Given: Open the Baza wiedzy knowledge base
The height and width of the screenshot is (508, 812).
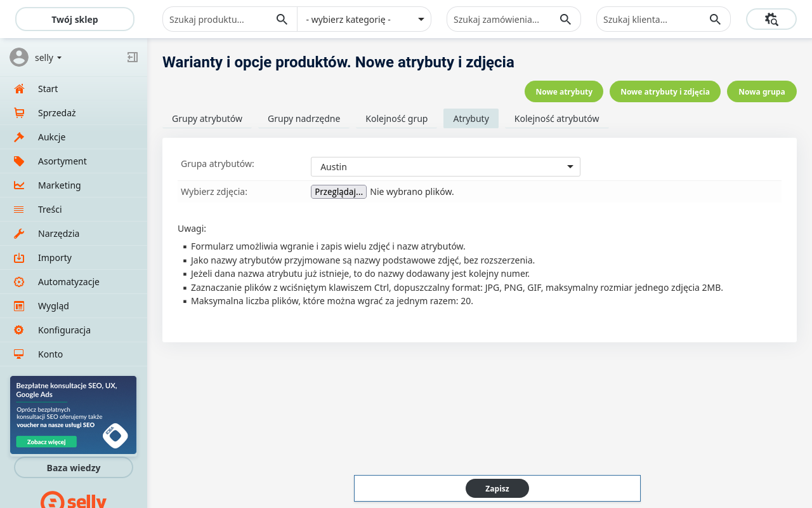Looking at the screenshot, I should pos(74,467).
